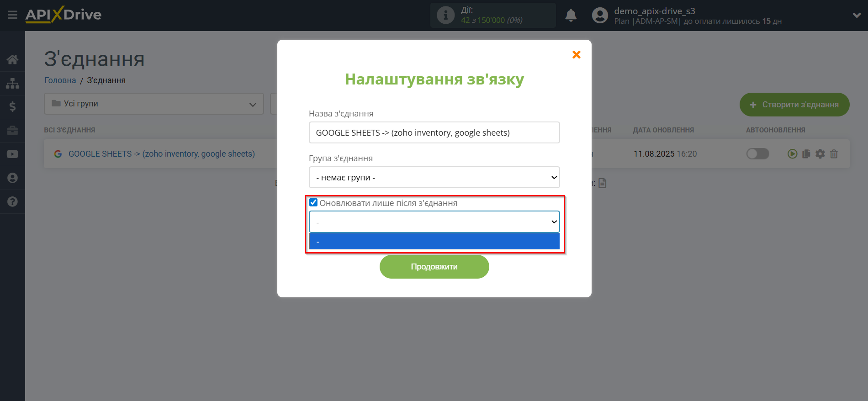868x401 pixels.
Task: Close the connection settings dialog
Action: point(577,55)
